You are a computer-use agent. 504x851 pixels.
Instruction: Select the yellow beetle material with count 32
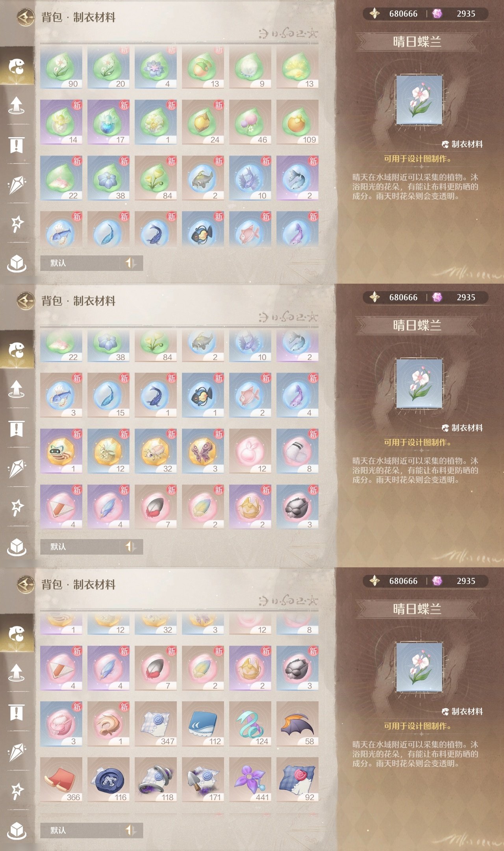coord(156,451)
